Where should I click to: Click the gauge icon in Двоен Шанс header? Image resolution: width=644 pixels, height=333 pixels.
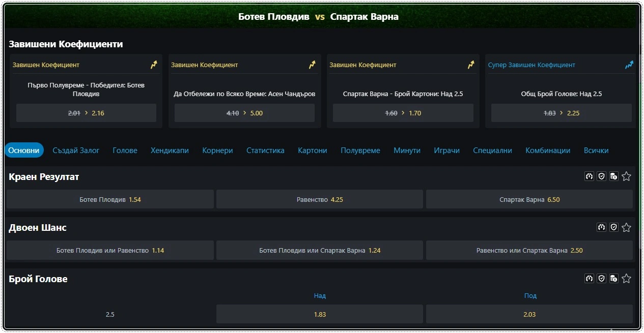pos(601,227)
